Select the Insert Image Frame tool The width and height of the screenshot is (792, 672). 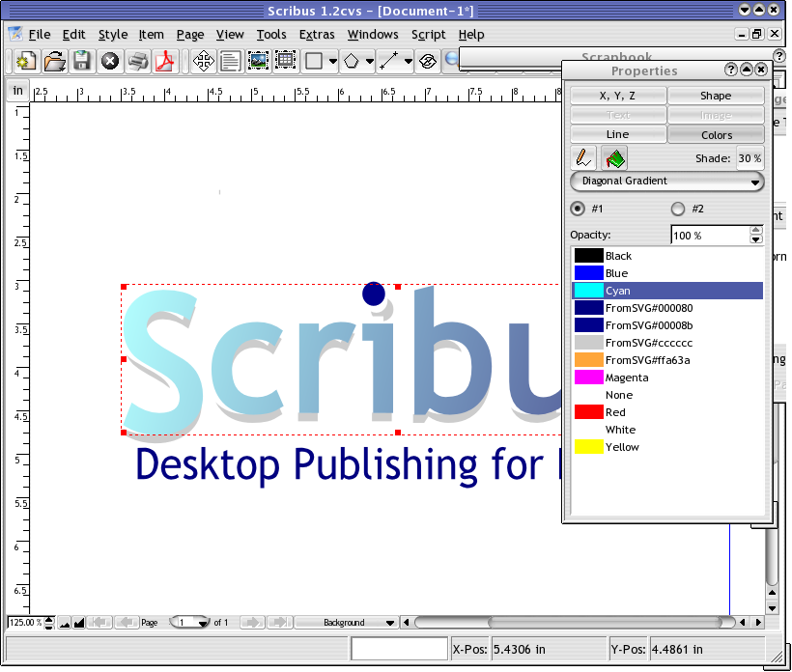tap(258, 62)
